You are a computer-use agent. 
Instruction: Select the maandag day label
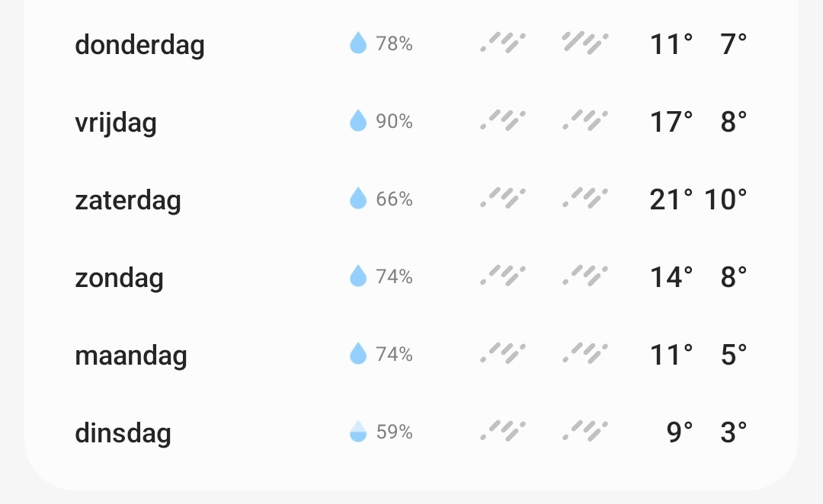pos(131,356)
